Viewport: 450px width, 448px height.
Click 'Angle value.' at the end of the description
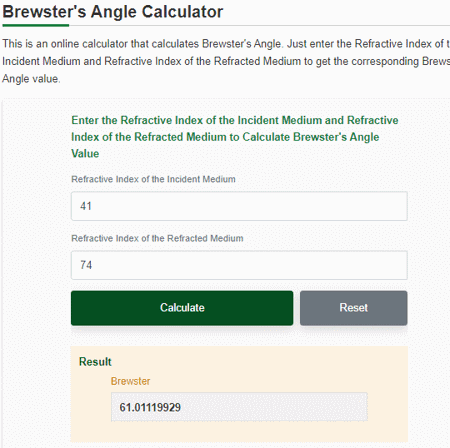pos(31,79)
